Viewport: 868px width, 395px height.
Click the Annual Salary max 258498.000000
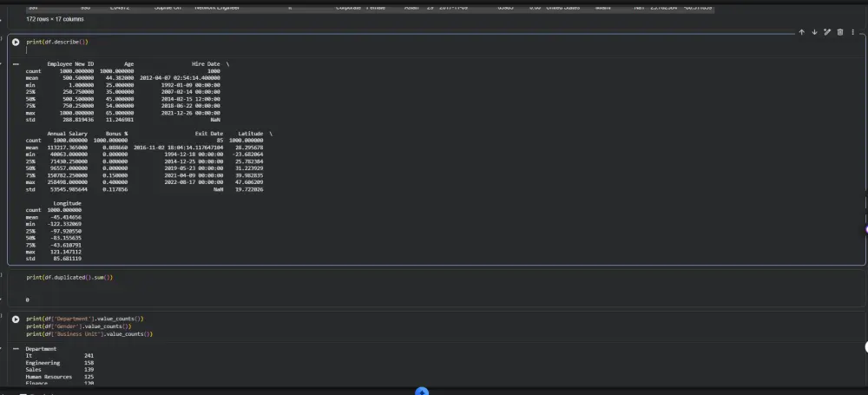[69, 182]
